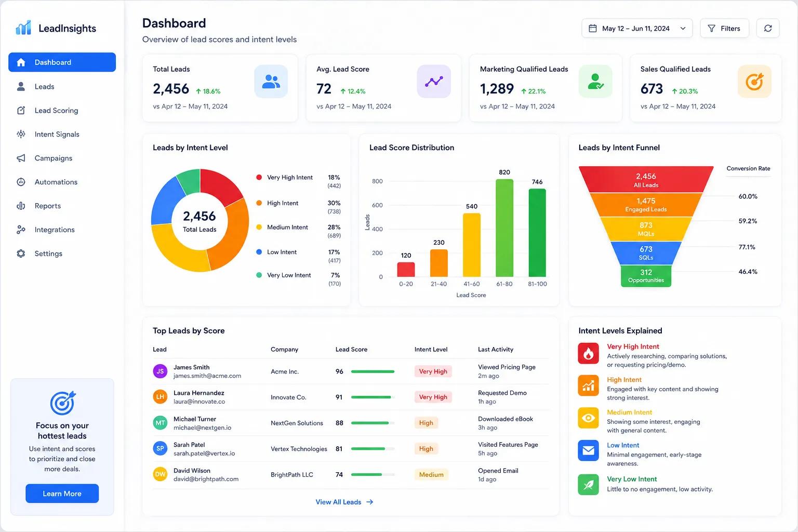Click the Lead Scoring edit icon
Viewport: 798px width, 532px height.
21,110
